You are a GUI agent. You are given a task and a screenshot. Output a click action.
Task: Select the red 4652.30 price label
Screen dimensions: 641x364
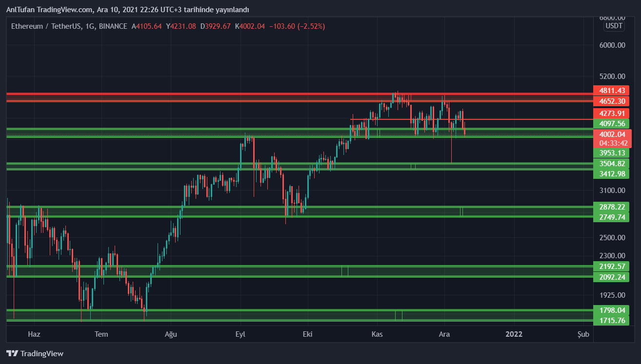[x=612, y=101]
